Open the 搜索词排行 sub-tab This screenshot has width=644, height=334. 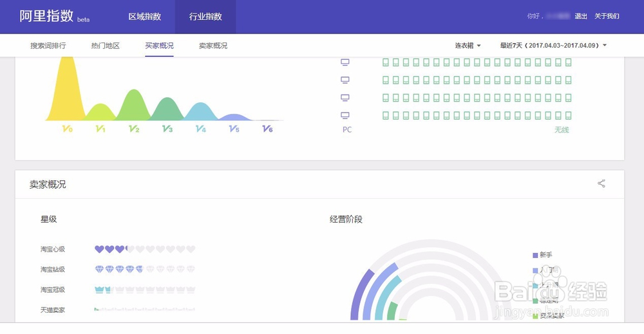pos(48,46)
